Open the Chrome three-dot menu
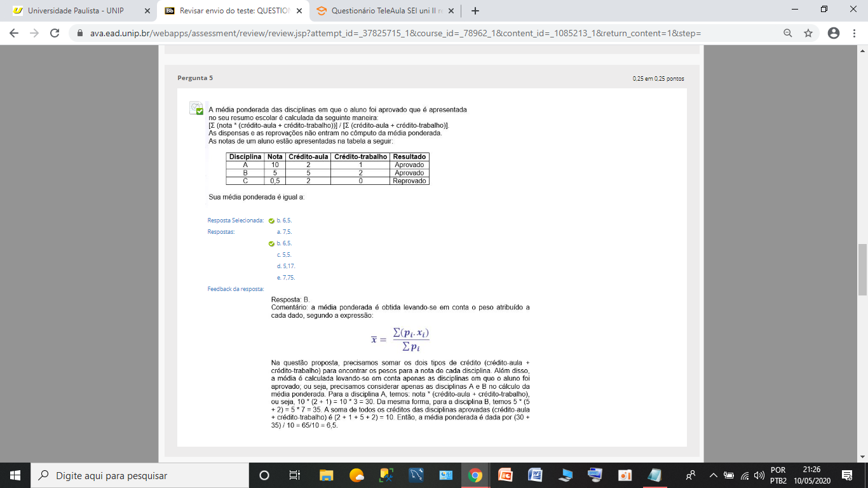The width and height of the screenshot is (868, 488). coord(855,33)
